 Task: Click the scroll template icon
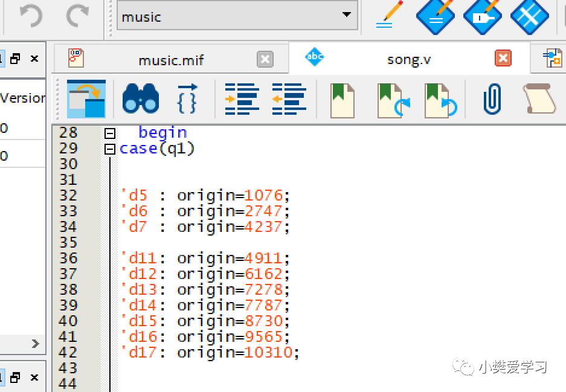tap(540, 98)
